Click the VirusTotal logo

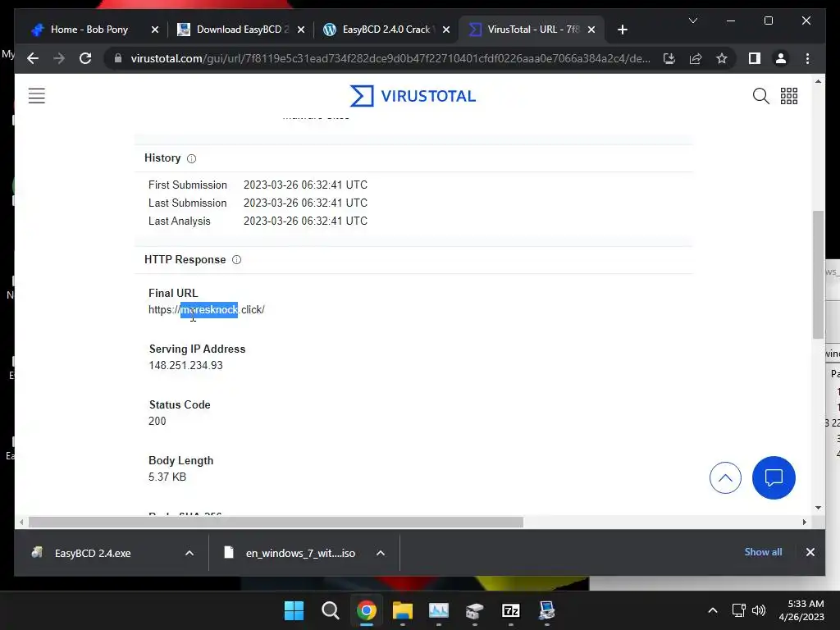(413, 96)
